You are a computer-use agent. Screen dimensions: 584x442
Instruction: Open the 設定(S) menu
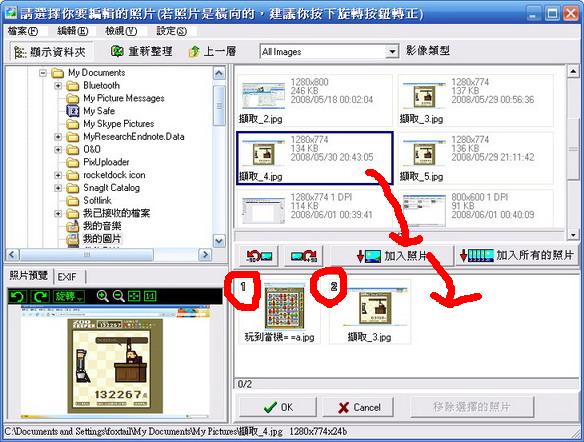click(171, 31)
